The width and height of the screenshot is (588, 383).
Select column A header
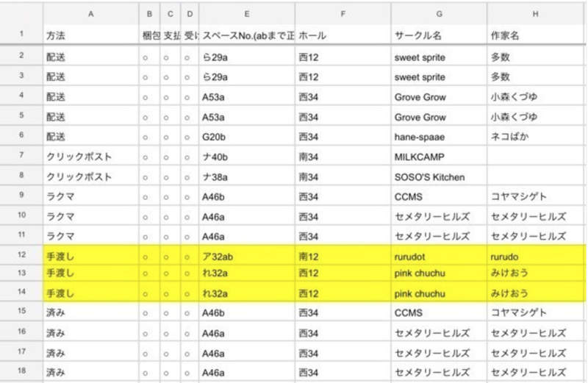coord(90,13)
